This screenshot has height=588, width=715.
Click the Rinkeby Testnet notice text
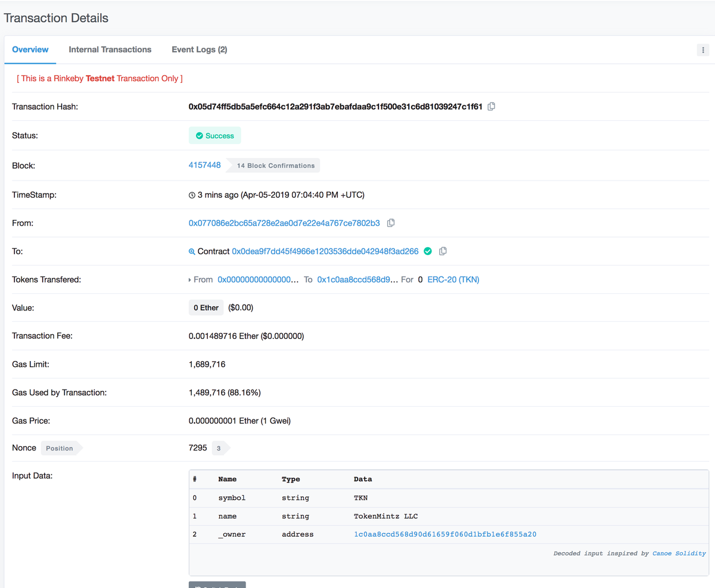100,78
